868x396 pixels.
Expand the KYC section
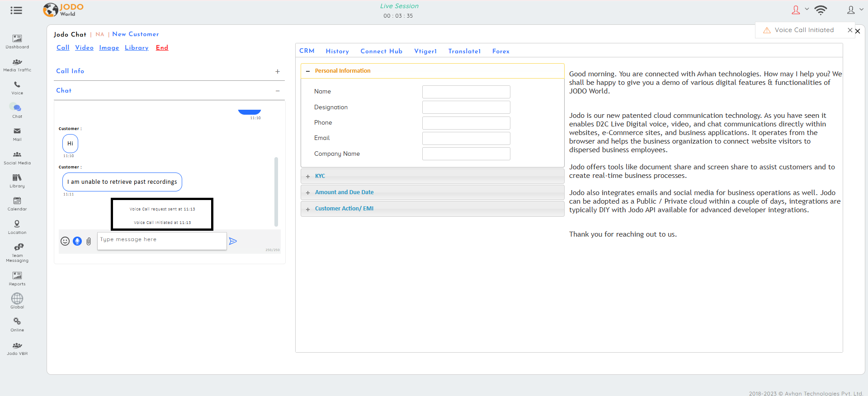click(432, 176)
